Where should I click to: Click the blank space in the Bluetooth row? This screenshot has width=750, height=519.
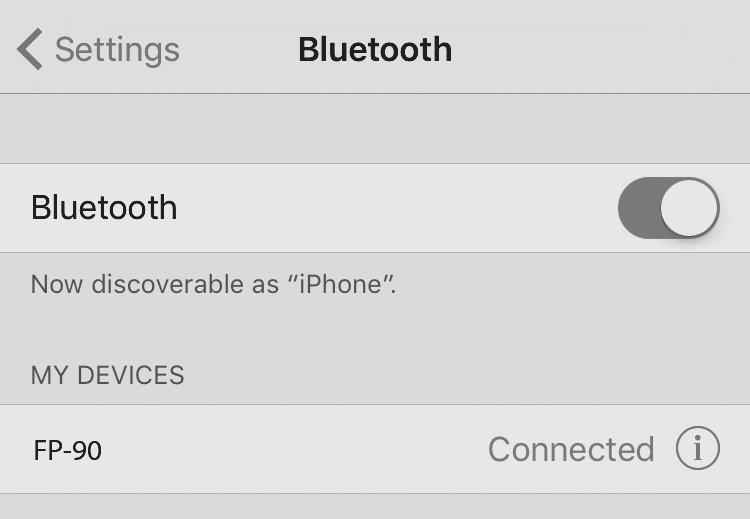397,208
